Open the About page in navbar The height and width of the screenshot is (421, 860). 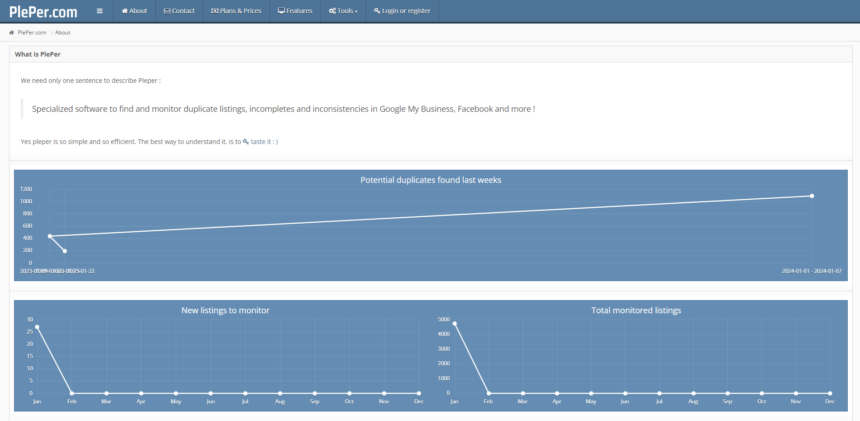[134, 11]
